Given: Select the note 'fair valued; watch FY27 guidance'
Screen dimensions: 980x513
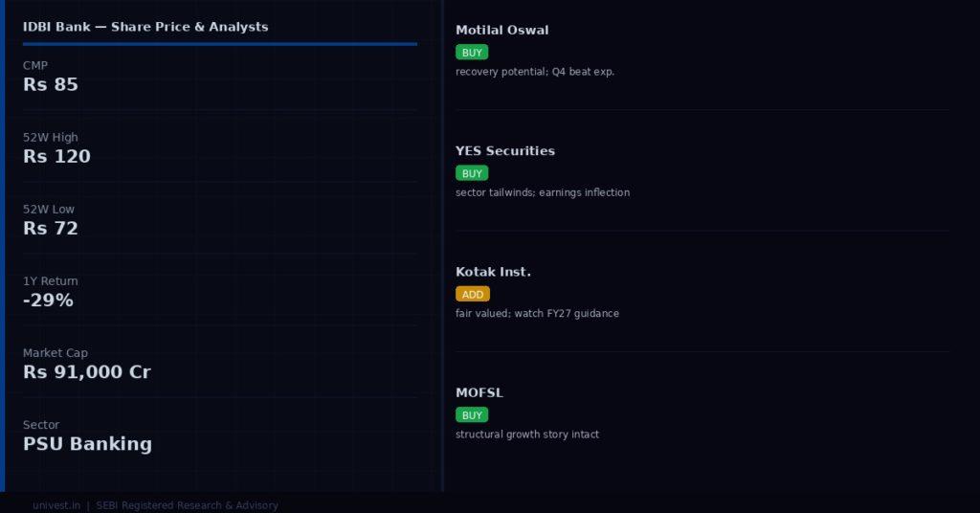Looking at the screenshot, I should 538,314.
